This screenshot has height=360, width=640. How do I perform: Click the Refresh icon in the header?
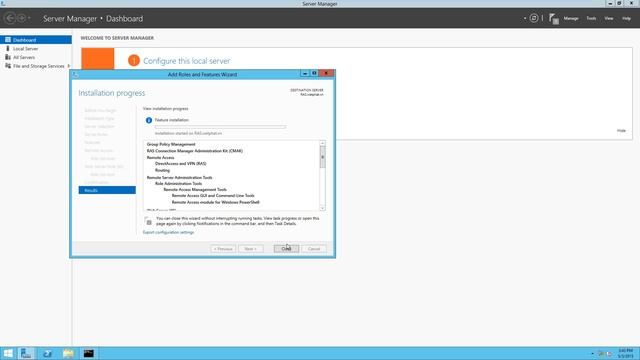pos(534,18)
